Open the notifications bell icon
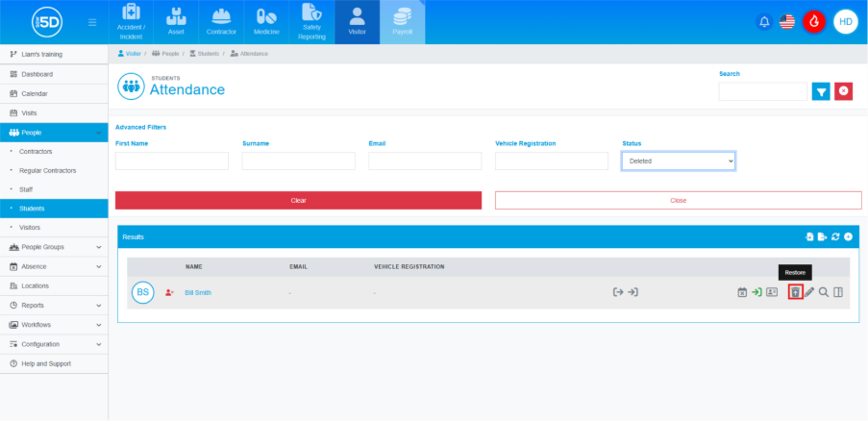 [x=765, y=21]
